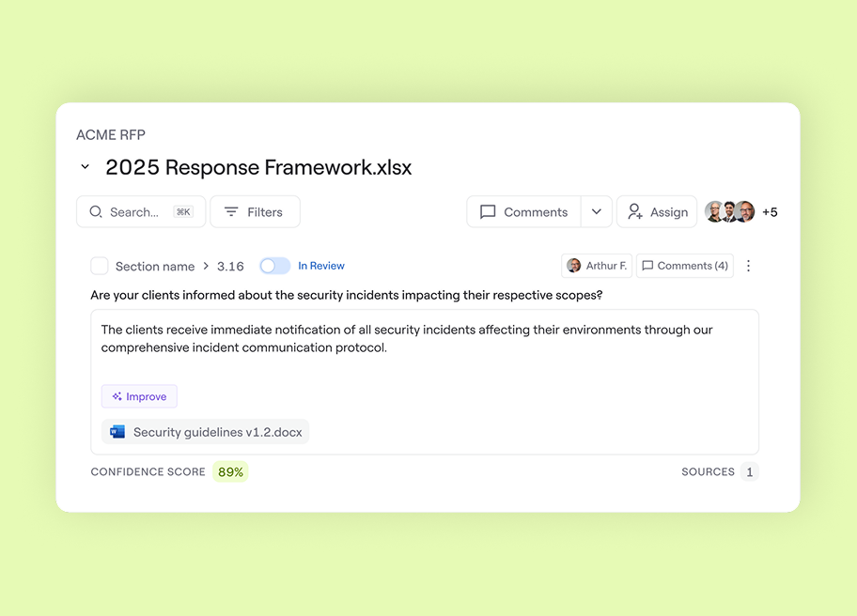
Task: Open the ACME RFP breadcrumb
Action: coord(110,134)
